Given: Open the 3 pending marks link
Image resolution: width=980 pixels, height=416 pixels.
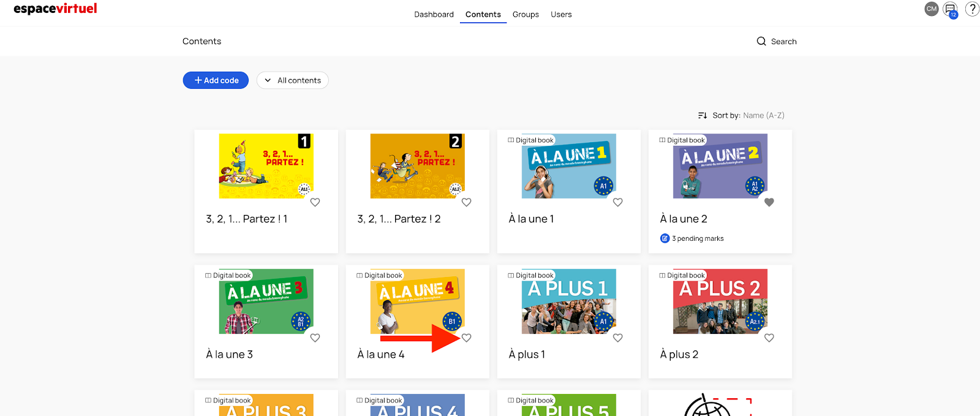Looking at the screenshot, I should coord(698,238).
